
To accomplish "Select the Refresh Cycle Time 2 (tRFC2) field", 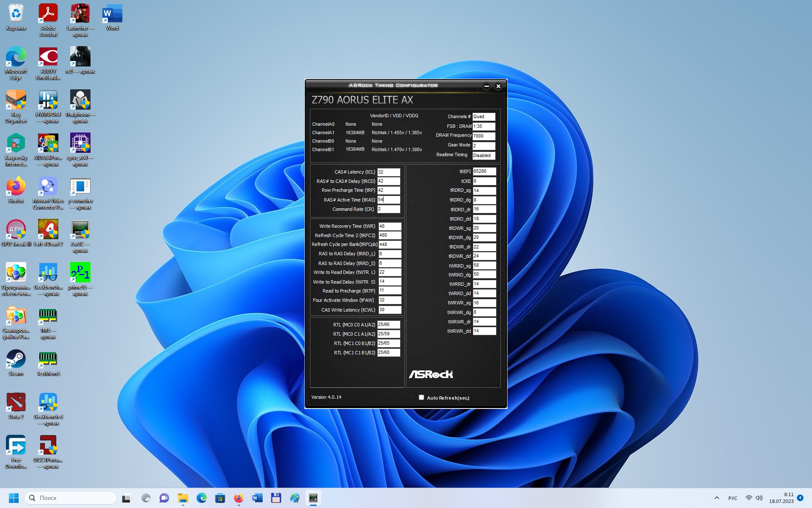I will pos(389,235).
